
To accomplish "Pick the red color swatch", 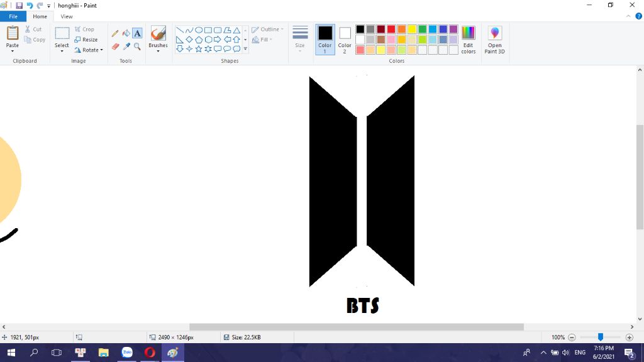I will coord(391,29).
